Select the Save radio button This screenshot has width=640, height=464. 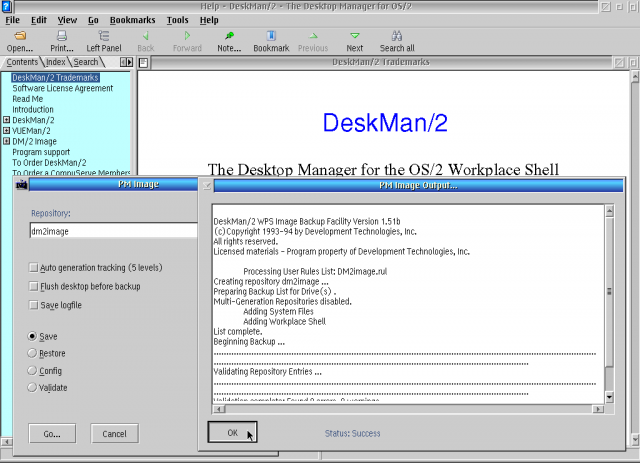[32, 336]
